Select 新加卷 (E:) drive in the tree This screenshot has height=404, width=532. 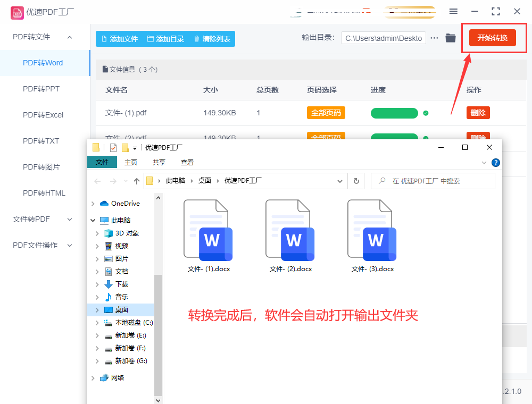(125, 335)
